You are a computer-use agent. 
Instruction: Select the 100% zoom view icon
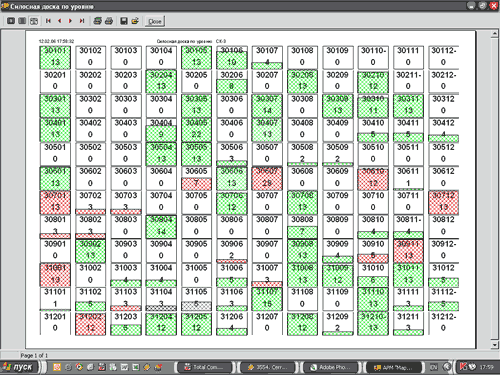coord(22,21)
